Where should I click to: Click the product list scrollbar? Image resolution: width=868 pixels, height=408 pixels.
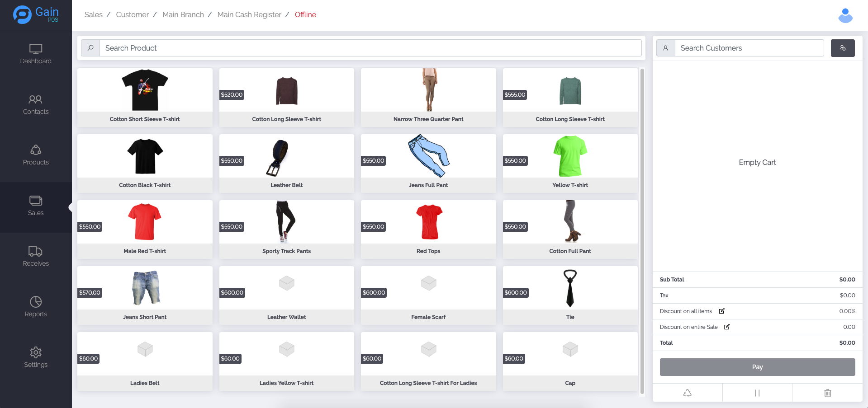pos(642,230)
